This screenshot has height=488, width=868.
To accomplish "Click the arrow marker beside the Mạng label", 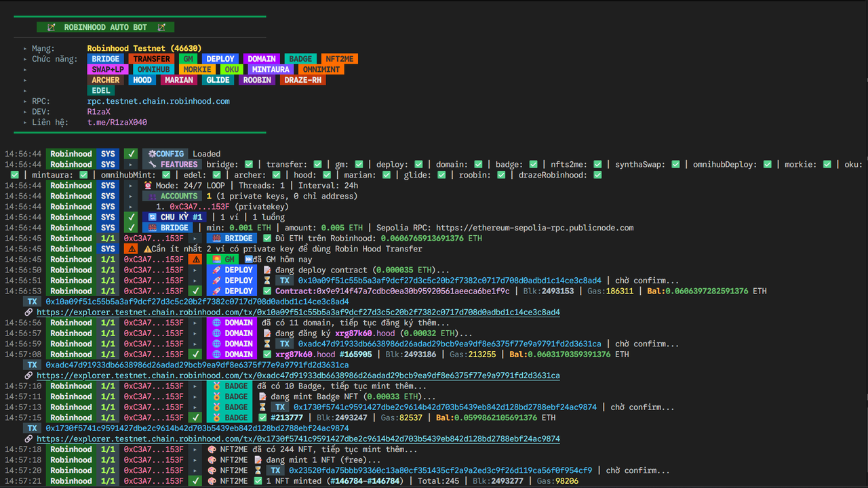I will (x=25, y=48).
